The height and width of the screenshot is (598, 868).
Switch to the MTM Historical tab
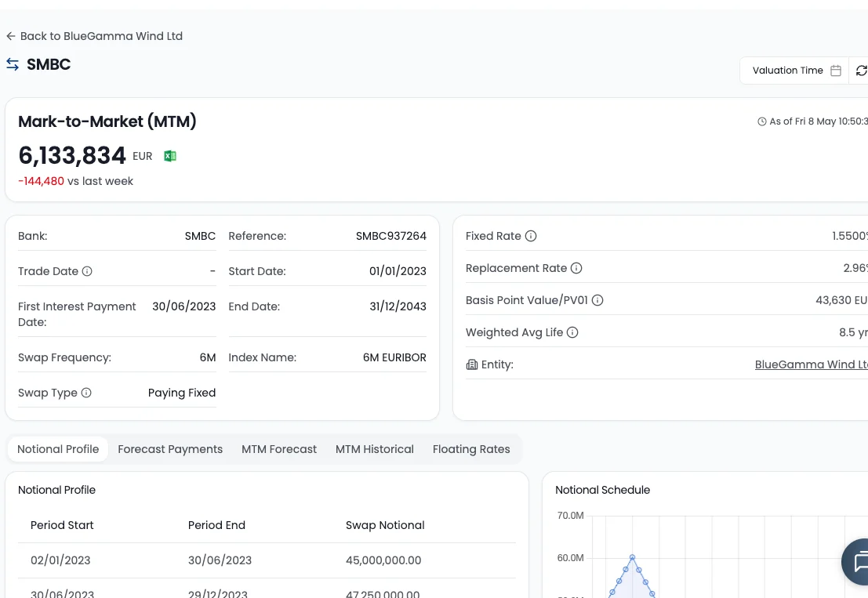(375, 449)
